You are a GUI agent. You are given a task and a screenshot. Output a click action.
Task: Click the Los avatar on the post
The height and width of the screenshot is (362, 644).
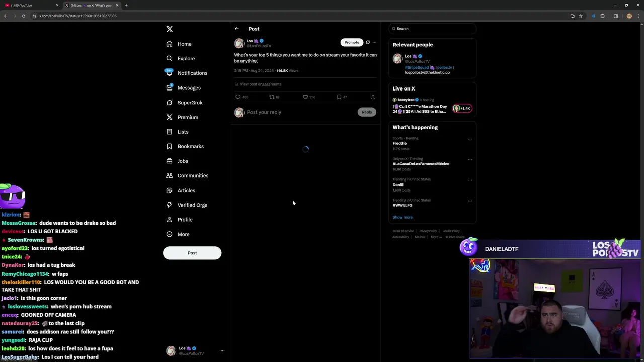click(x=239, y=43)
